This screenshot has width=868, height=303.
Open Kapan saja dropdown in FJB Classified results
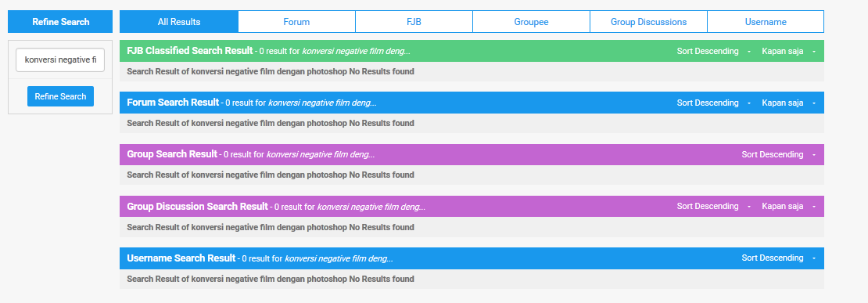coord(788,51)
